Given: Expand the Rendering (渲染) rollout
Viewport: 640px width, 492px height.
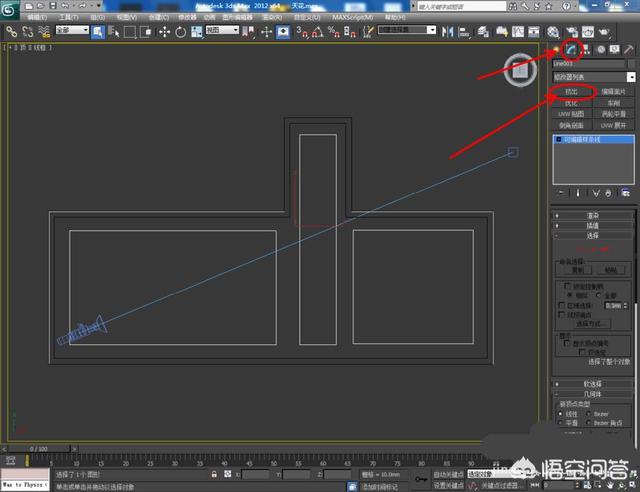Looking at the screenshot, I should point(593,215).
